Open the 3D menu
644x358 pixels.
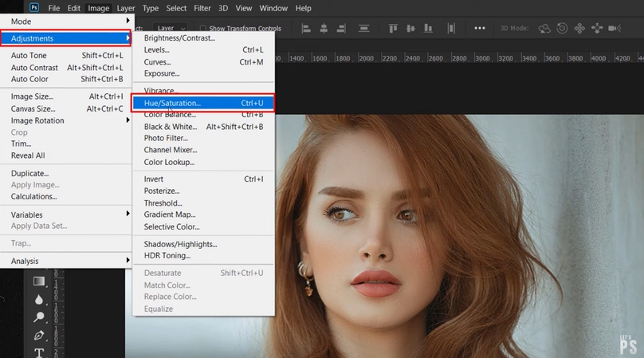[x=223, y=8]
